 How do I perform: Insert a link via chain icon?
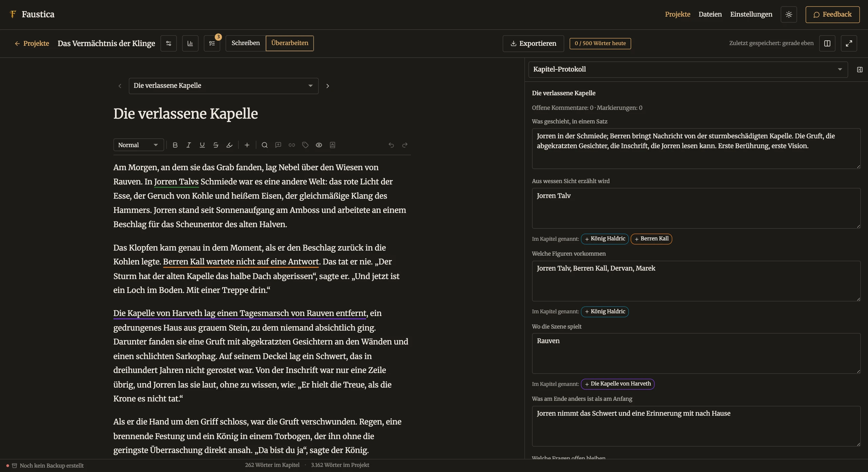[x=292, y=145]
